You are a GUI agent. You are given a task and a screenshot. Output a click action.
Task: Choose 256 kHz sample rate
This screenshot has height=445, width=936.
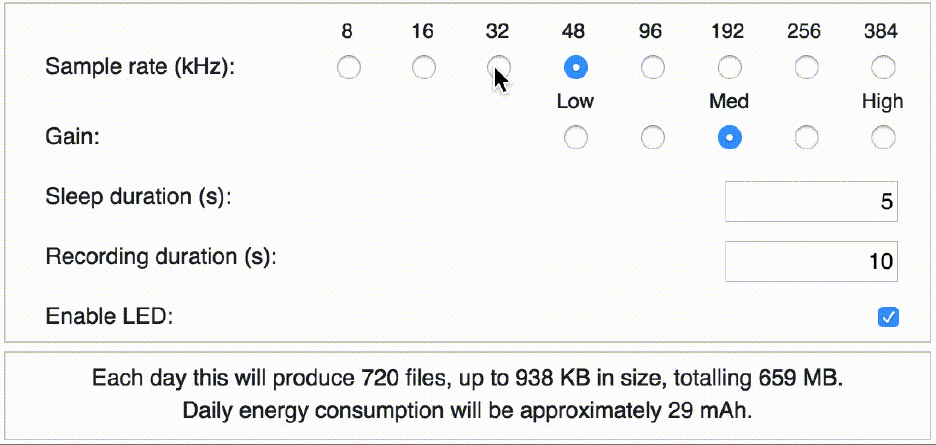pyautogui.click(x=806, y=68)
